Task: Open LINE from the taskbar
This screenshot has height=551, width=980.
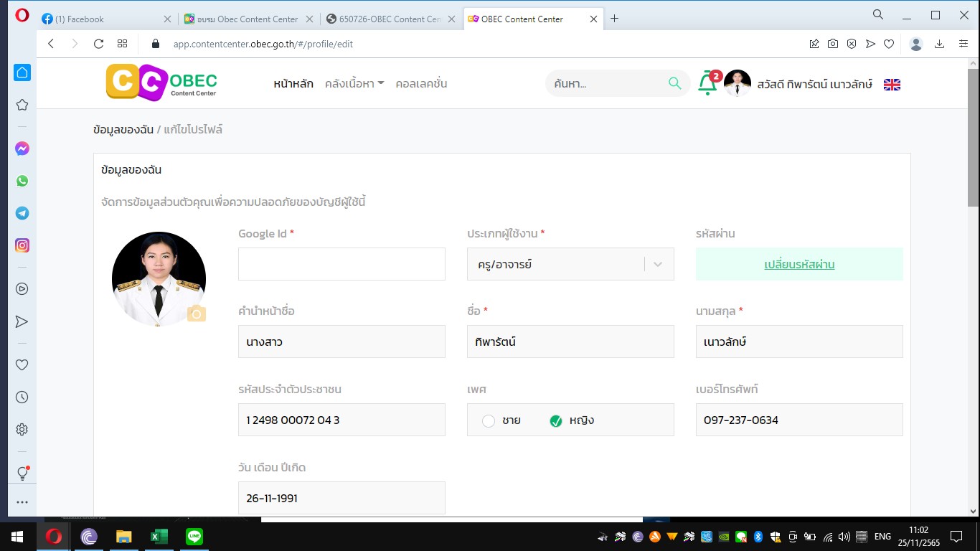Action: pos(194,536)
